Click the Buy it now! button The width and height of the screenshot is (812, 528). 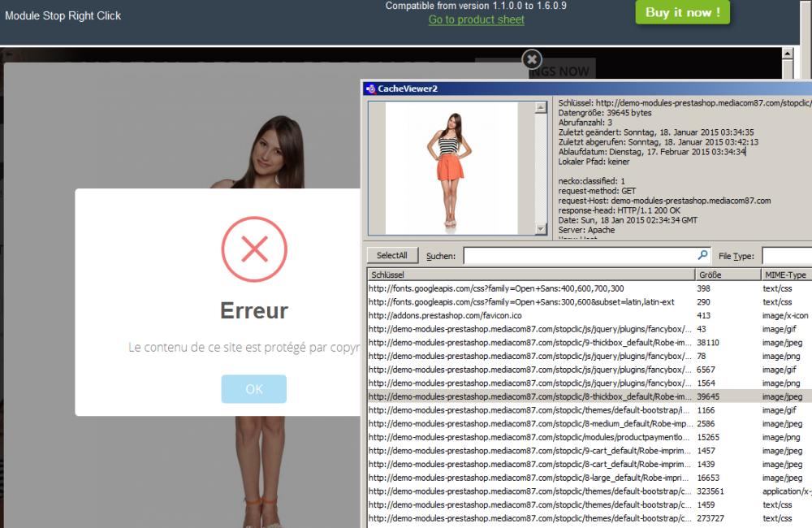point(683,12)
